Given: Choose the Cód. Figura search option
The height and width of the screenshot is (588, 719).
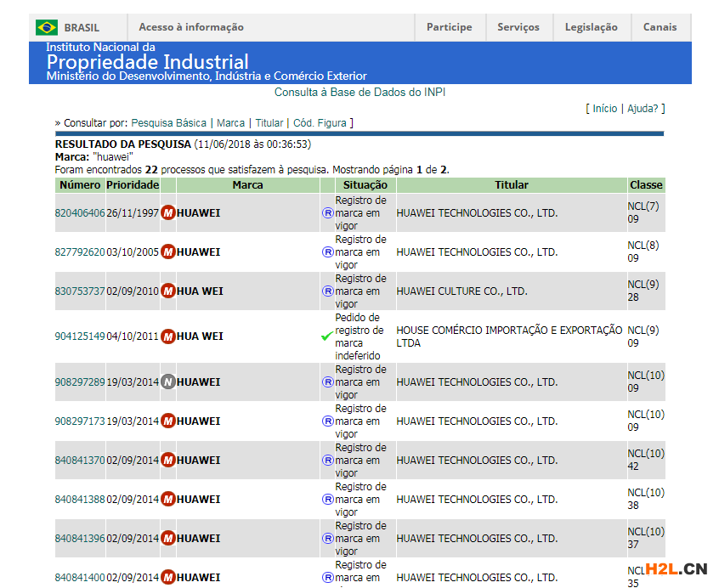Looking at the screenshot, I should coord(320,123).
